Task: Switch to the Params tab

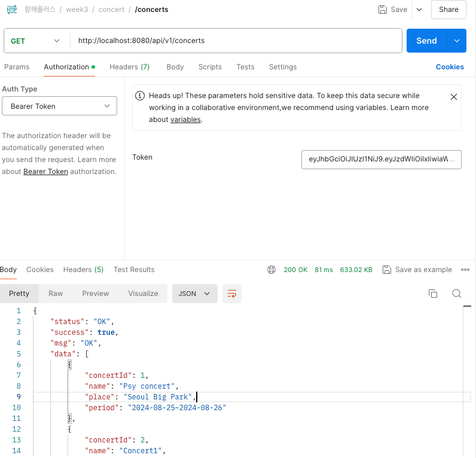Action: pyautogui.click(x=17, y=67)
